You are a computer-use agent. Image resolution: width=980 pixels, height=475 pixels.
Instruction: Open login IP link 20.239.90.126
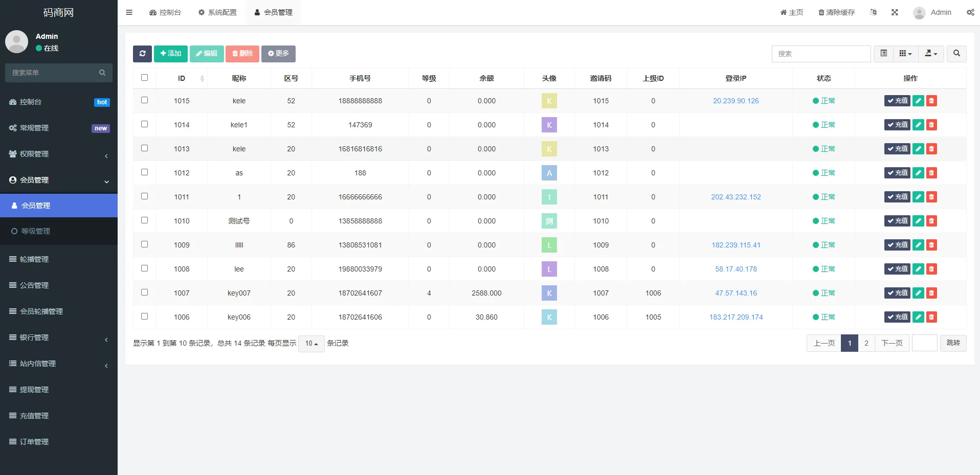736,101
